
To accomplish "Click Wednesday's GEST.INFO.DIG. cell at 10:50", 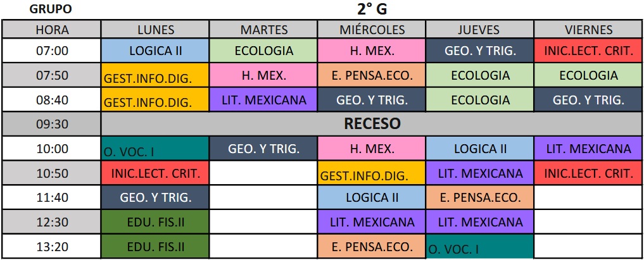I will 372,173.
